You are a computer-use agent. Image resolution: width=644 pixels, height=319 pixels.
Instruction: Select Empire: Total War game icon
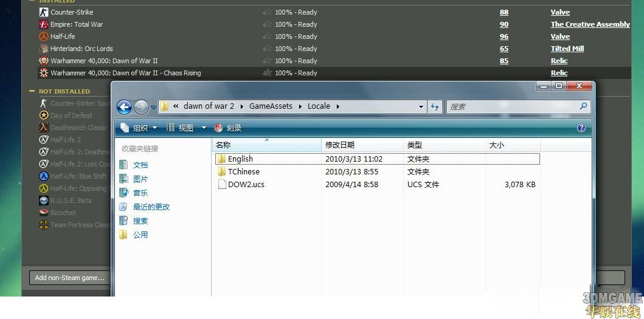coord(44,24)
